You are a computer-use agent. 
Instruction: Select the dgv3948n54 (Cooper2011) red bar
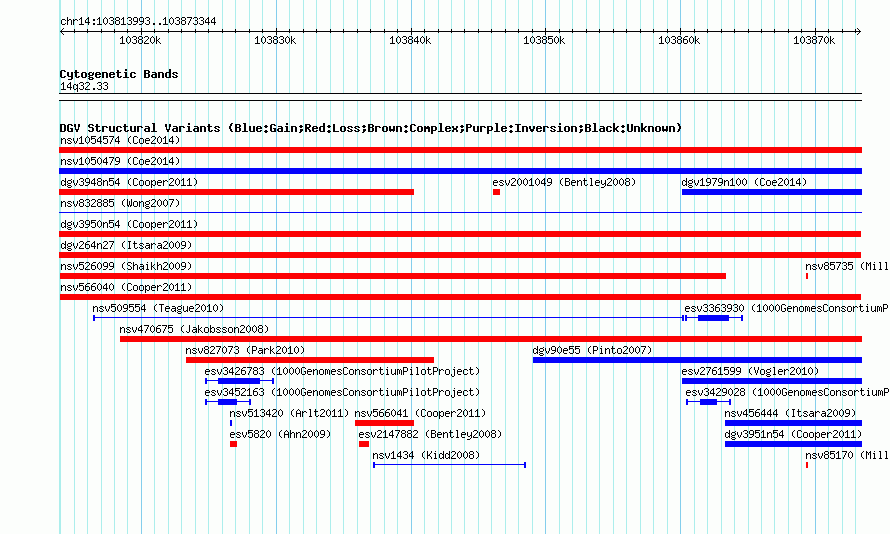[237, 192]
